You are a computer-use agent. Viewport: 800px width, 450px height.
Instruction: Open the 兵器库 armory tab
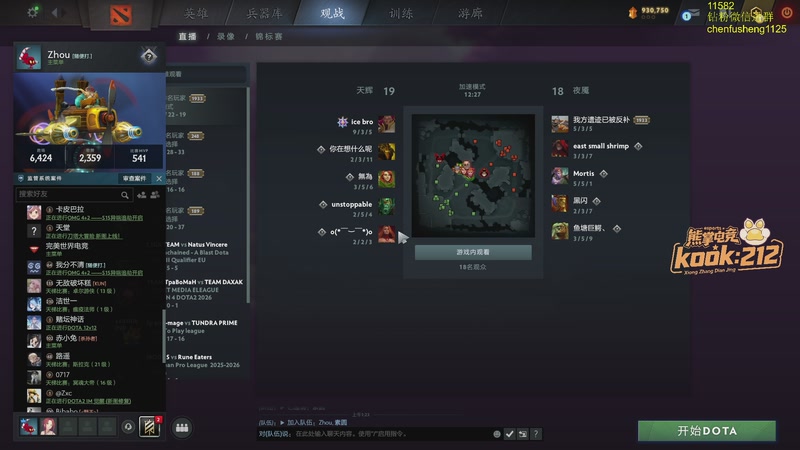click(264, 13)
